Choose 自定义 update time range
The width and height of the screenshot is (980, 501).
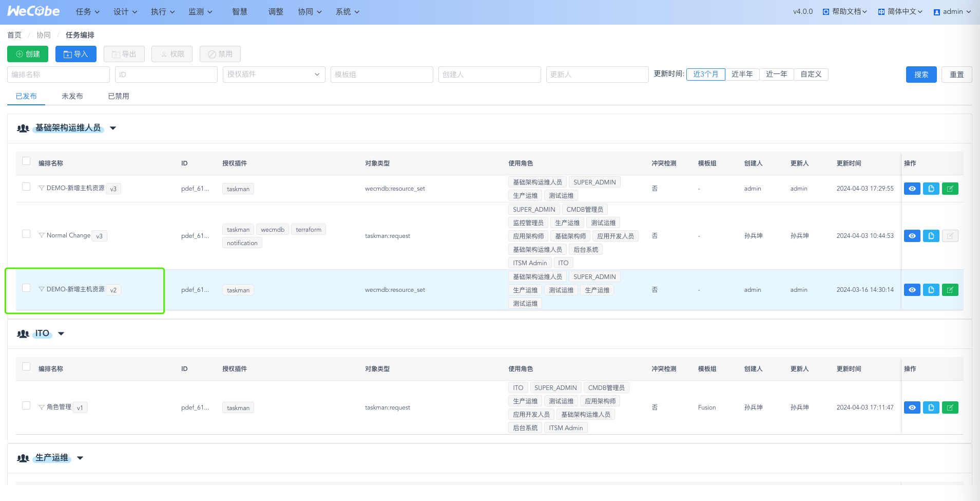tap(811, 74)
